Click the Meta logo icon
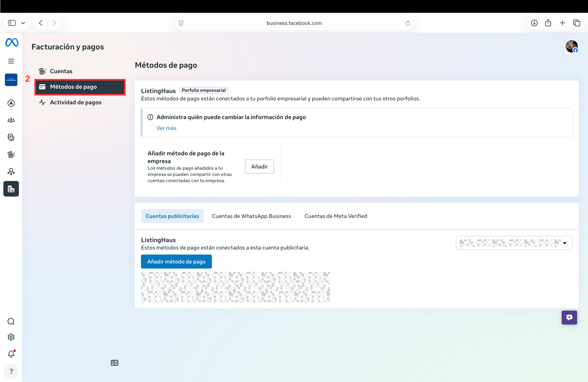Screen dimensions: 588x382 point(12,43)
